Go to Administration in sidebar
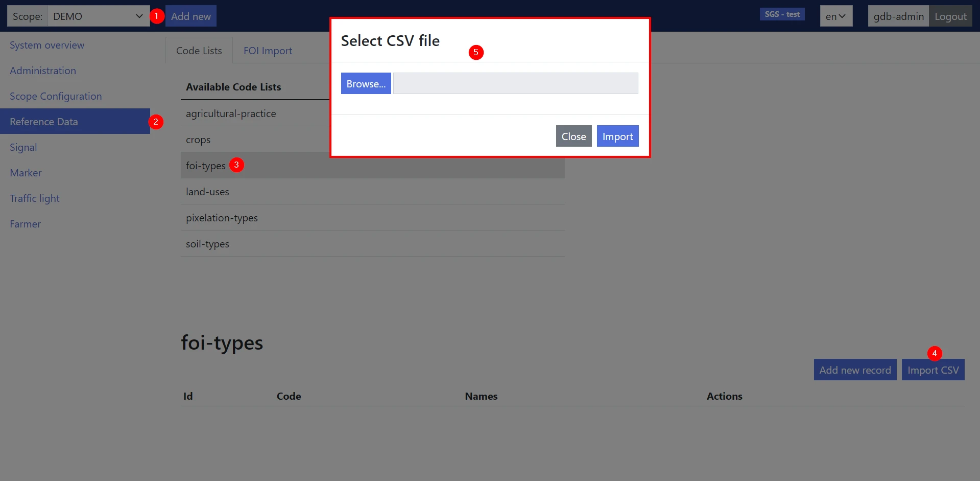The image size is (980, 481). [x=43, y=71]
